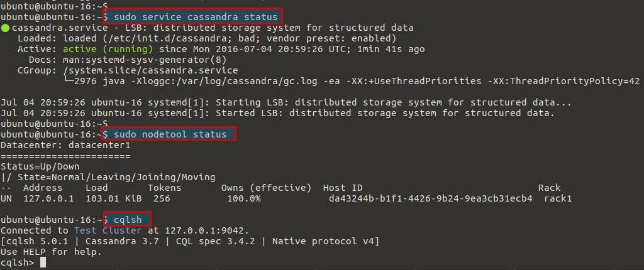
Task: Click the 'Rack' column header
Action: [x=549, y=188]
